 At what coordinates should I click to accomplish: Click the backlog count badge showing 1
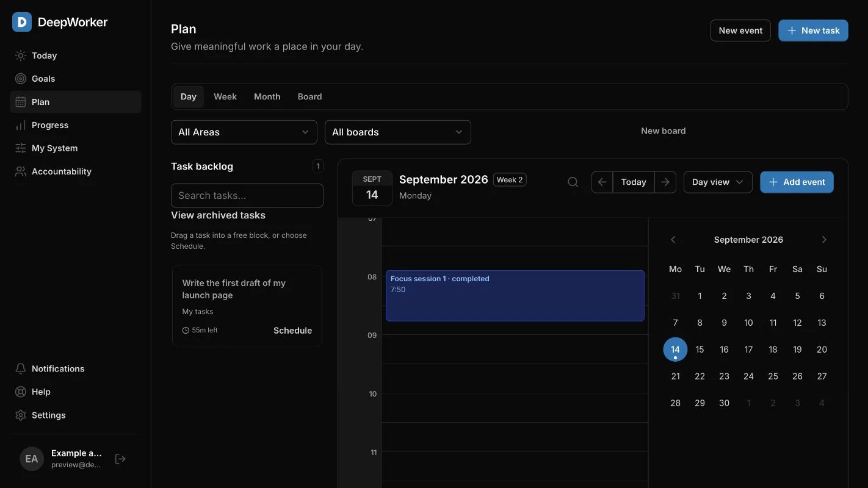(317, 166)
